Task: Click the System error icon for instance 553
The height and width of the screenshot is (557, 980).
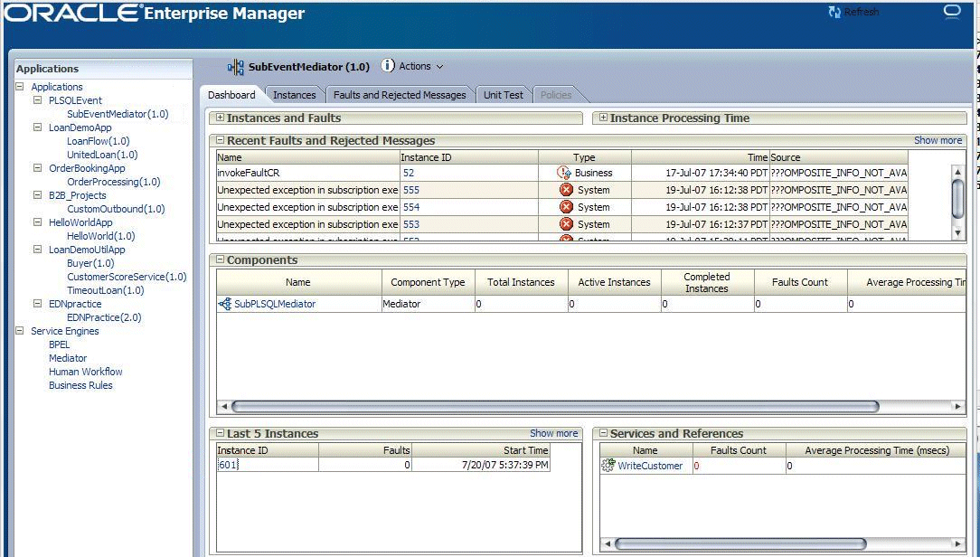Action: click(566, 224)
